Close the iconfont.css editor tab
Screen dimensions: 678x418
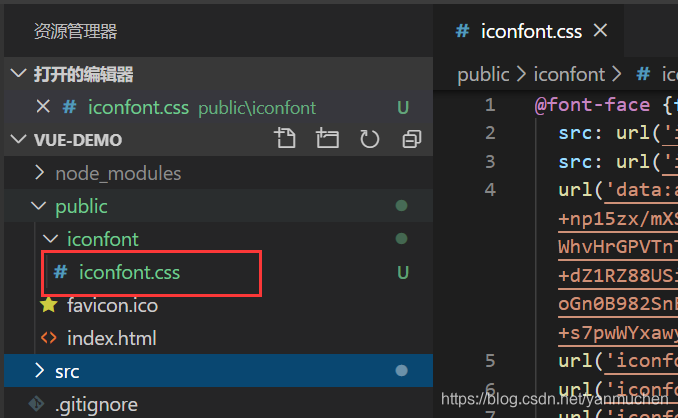point(601,31)
